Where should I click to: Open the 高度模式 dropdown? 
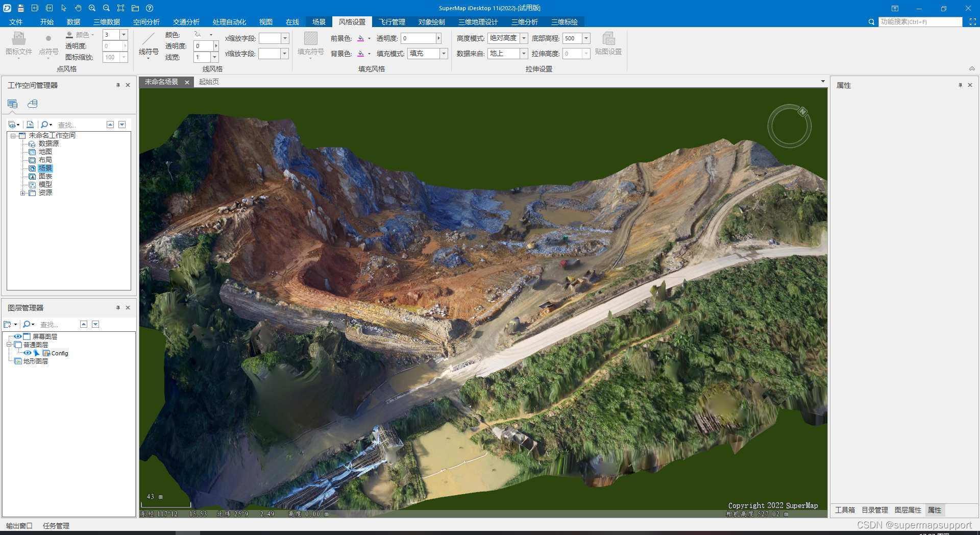(x=524, y=38)
